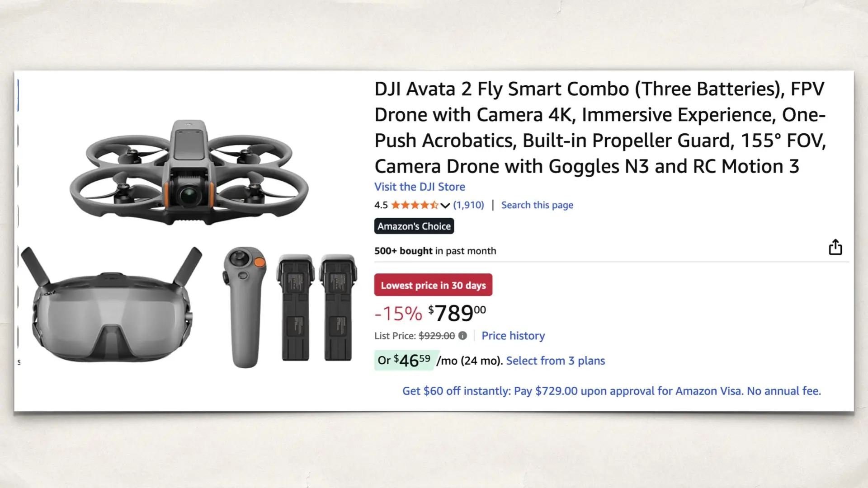Open Search this page
This screenshot has width=868, height=488.
tap(537, 205)
